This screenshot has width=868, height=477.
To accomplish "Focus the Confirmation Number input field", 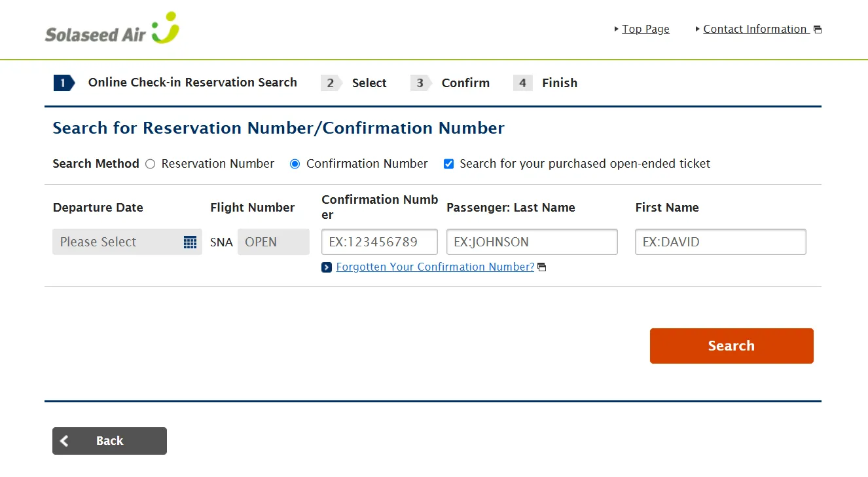I will pos(379,242).
